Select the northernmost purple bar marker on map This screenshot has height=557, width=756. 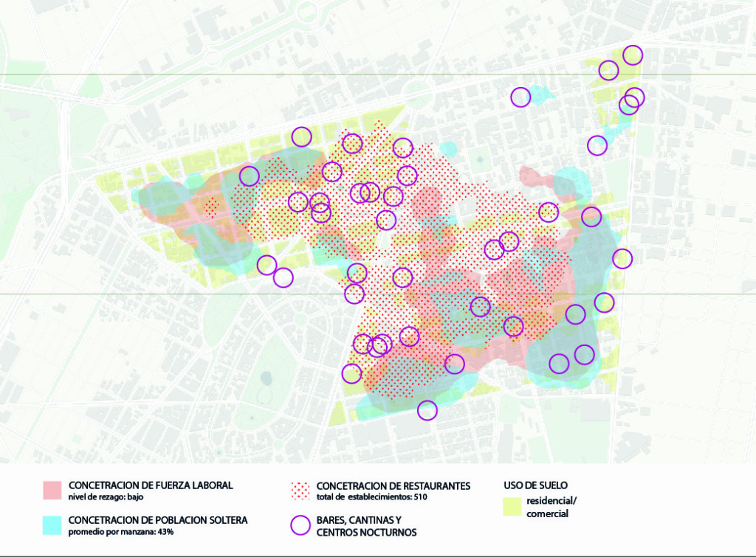[633, 55]
